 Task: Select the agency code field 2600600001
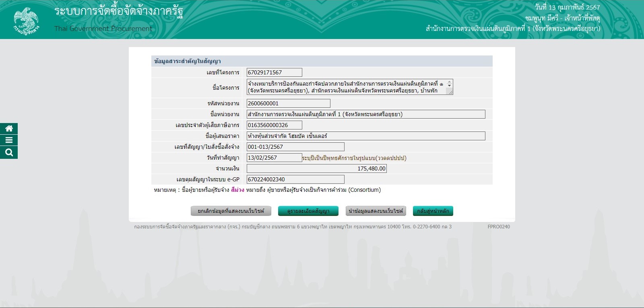coord(288,103)
